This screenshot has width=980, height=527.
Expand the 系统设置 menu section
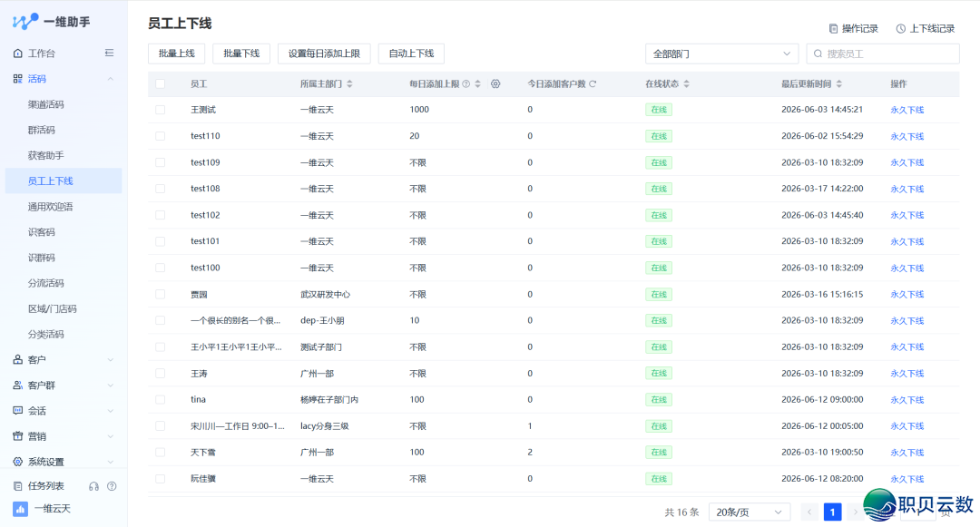pyautogui.click(x=111, y=462)
